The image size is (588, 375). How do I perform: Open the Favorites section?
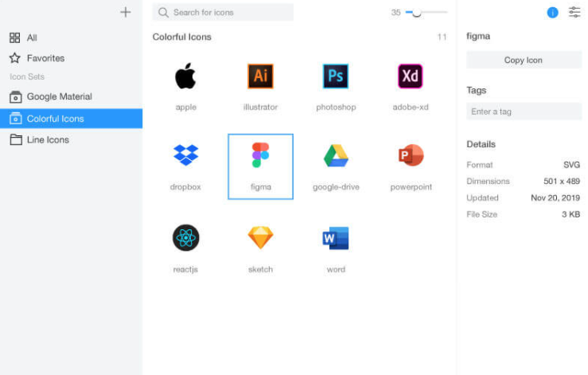72,58
